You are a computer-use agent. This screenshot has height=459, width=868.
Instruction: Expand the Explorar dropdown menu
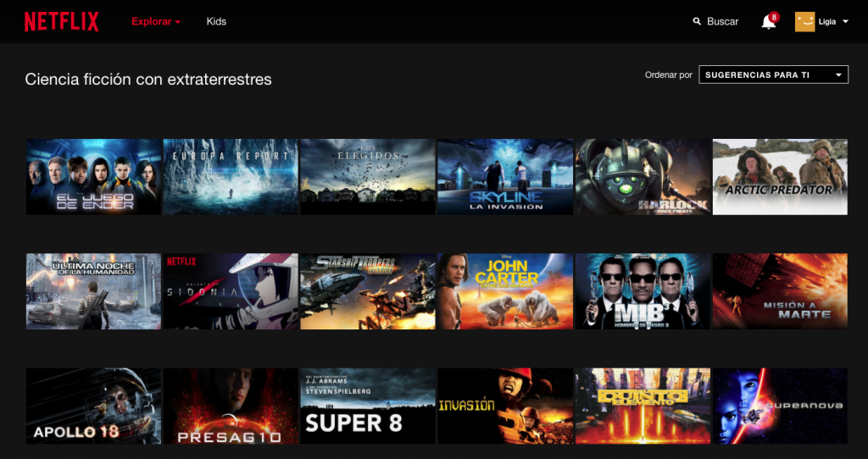(156, 21)
